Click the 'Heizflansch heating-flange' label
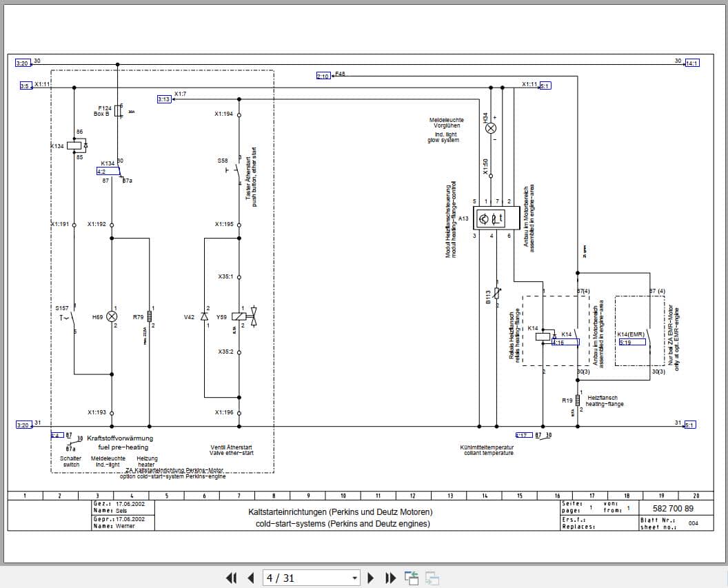The image size is (728, 588). pyautogui.click(x=605, y=401)
